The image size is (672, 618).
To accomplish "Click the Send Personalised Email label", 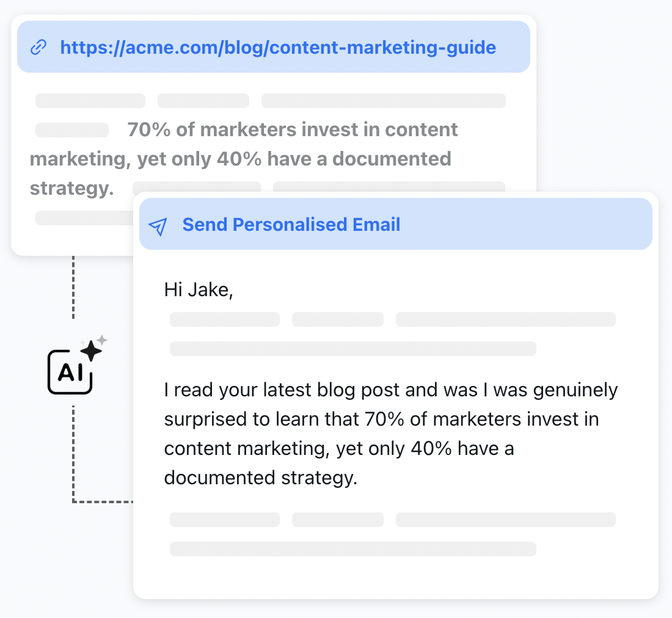I will click(x=291, y=225).
